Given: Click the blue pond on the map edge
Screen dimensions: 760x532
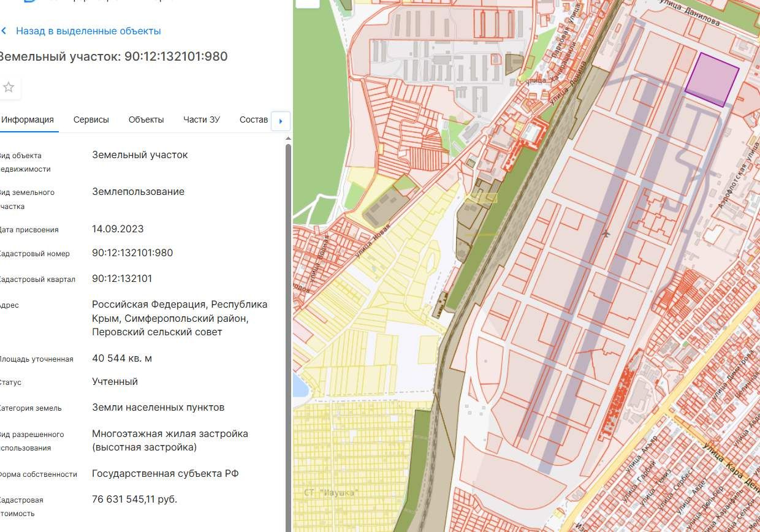Looking at the screenshot, I should tap(298, 386).
